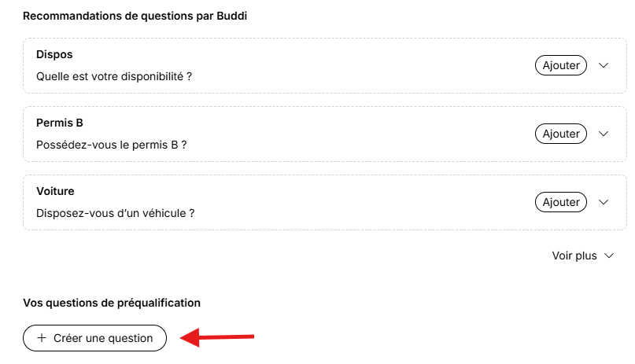
Task: Add the Voiture recommended question
Action: [x=561, y=202]
